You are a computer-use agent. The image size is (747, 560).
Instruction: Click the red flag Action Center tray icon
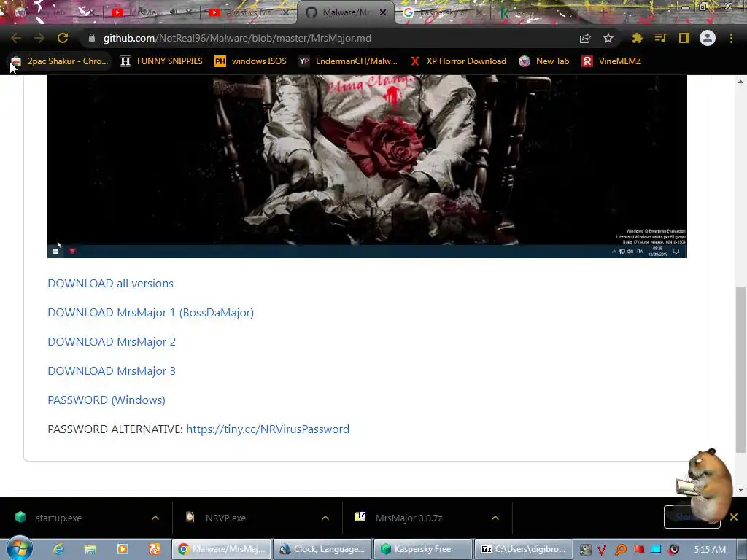(x=638, y=550)
